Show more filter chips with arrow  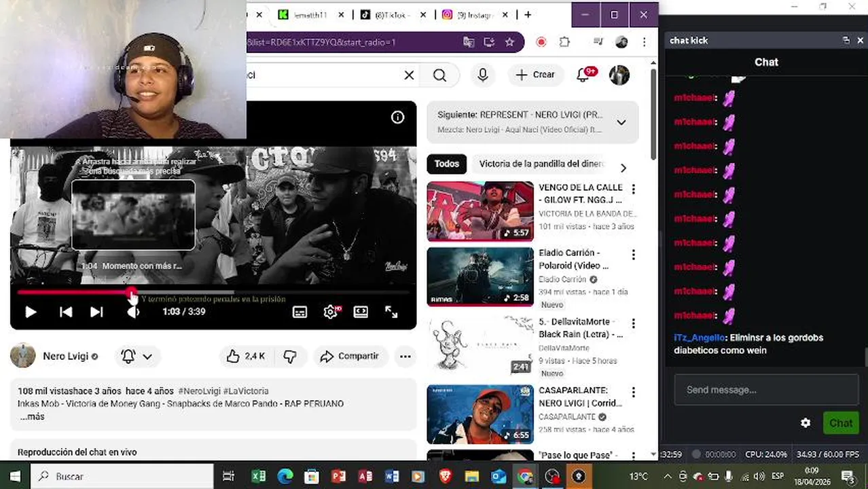(623, 168)
